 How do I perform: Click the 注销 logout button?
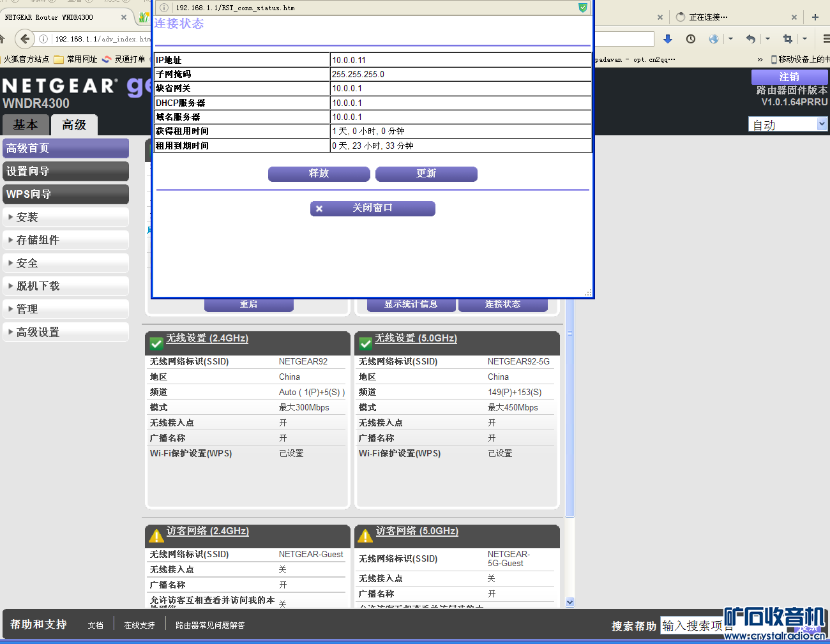click(x=789, y=77)
